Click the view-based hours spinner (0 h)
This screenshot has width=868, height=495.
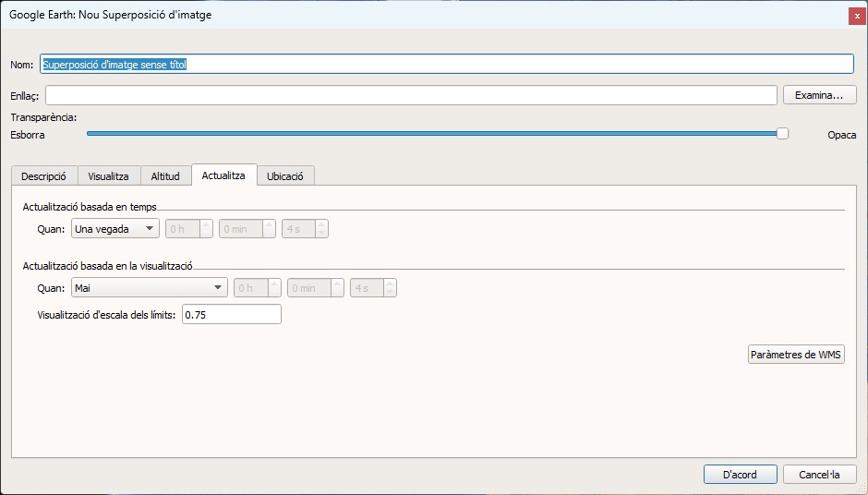[251, 288]
